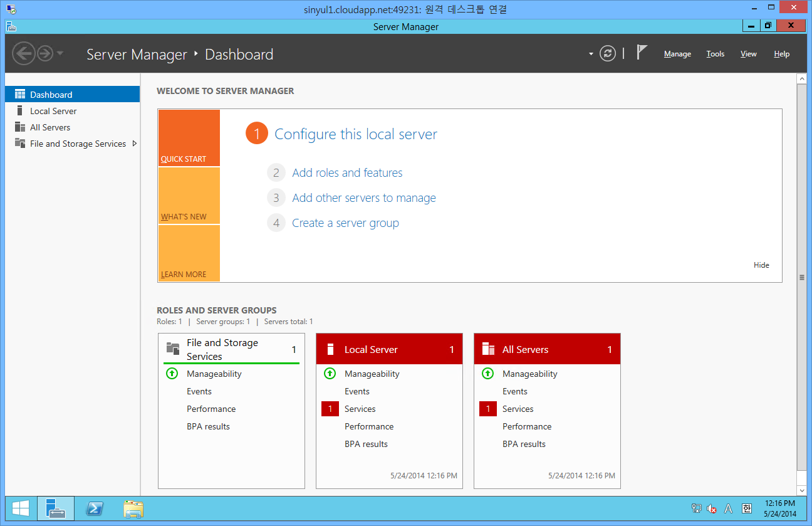Click the Local Server sidebar icon
812x526 pixels.
pos(20,111)
